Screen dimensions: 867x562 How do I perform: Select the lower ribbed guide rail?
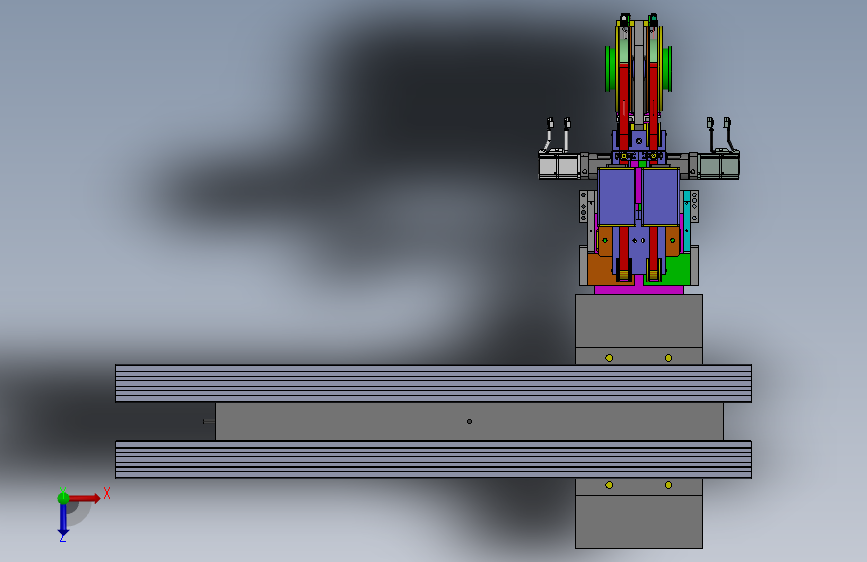[434, 459]
